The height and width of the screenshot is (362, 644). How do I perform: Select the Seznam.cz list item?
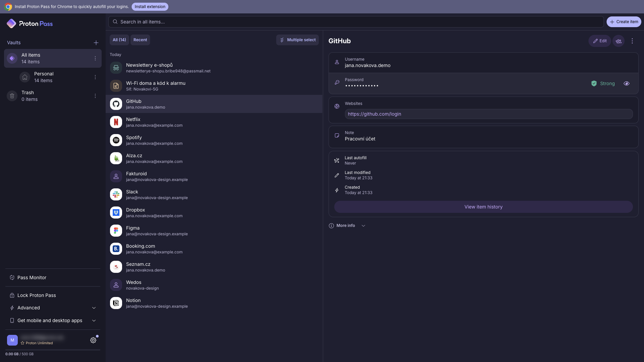(214, 267)
